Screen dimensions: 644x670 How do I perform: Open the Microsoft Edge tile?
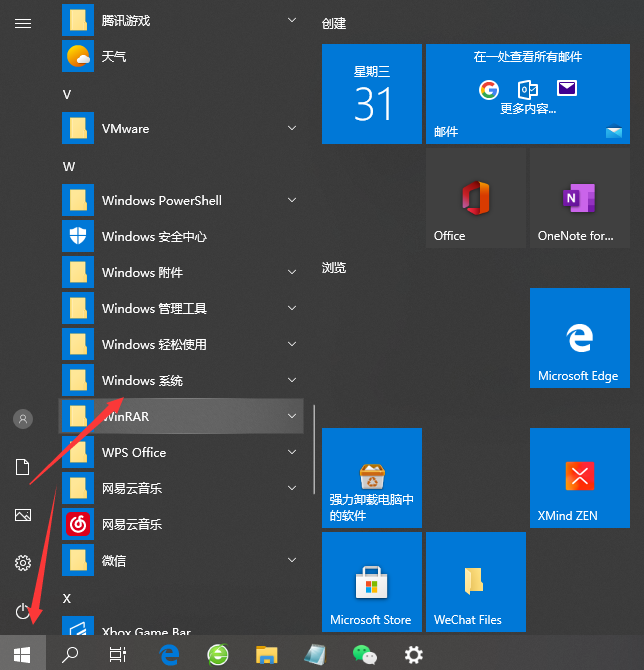[578, 339]
